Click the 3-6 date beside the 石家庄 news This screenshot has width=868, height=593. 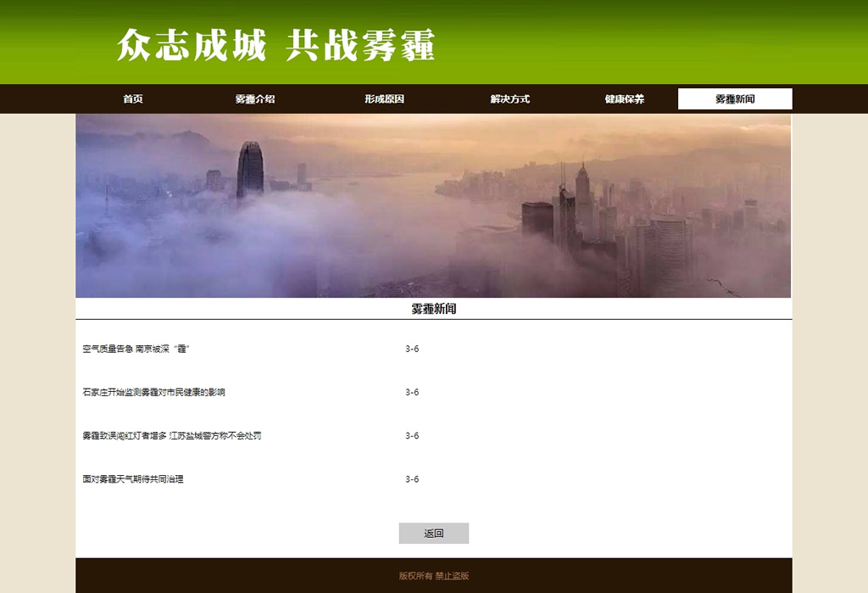click(x=412, y=393)
